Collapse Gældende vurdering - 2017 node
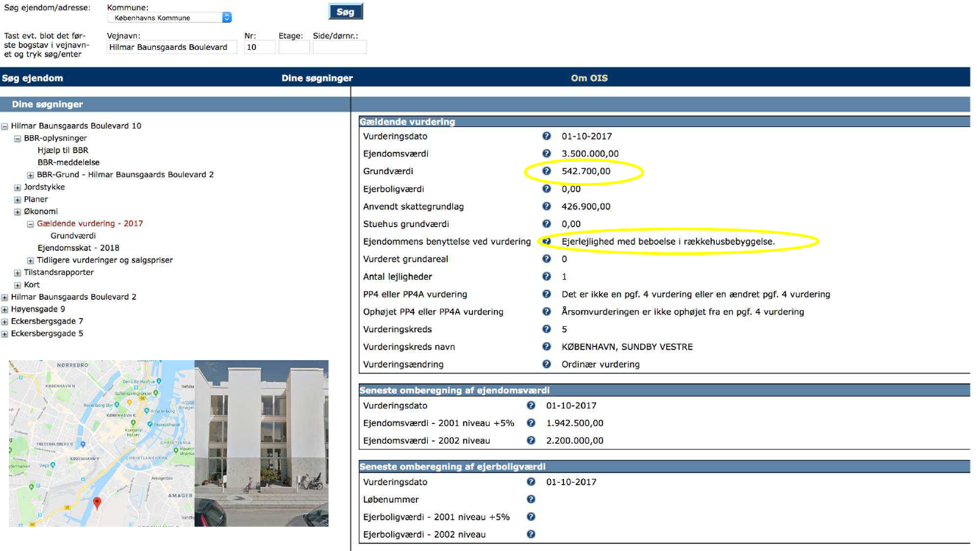 (30, 224)
